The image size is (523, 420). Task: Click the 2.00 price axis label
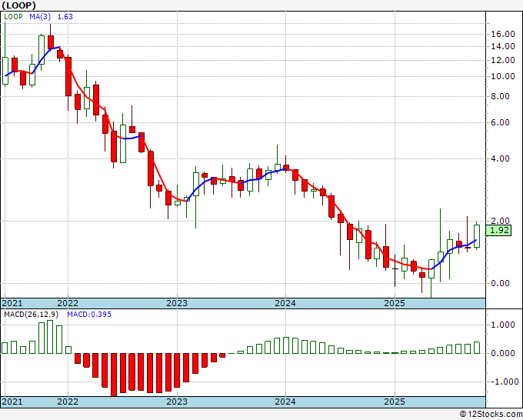click(x=500, y=221)
